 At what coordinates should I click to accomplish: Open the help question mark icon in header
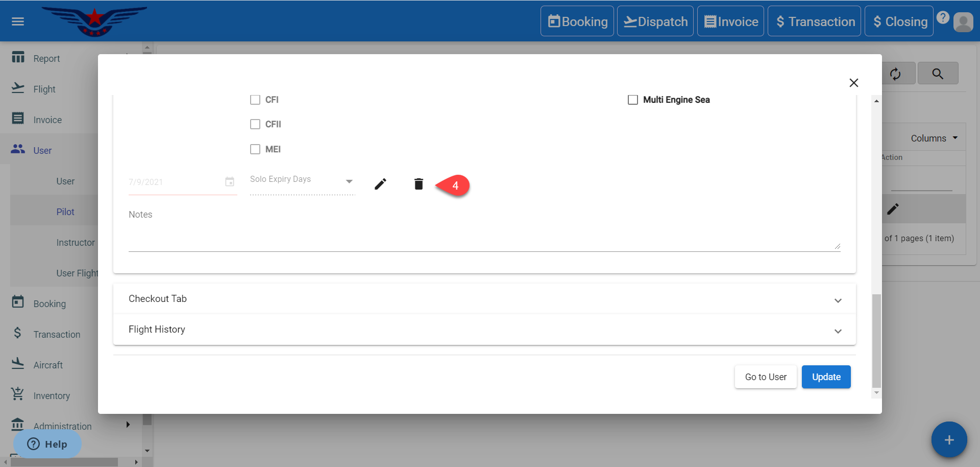(x=943, y=18)
